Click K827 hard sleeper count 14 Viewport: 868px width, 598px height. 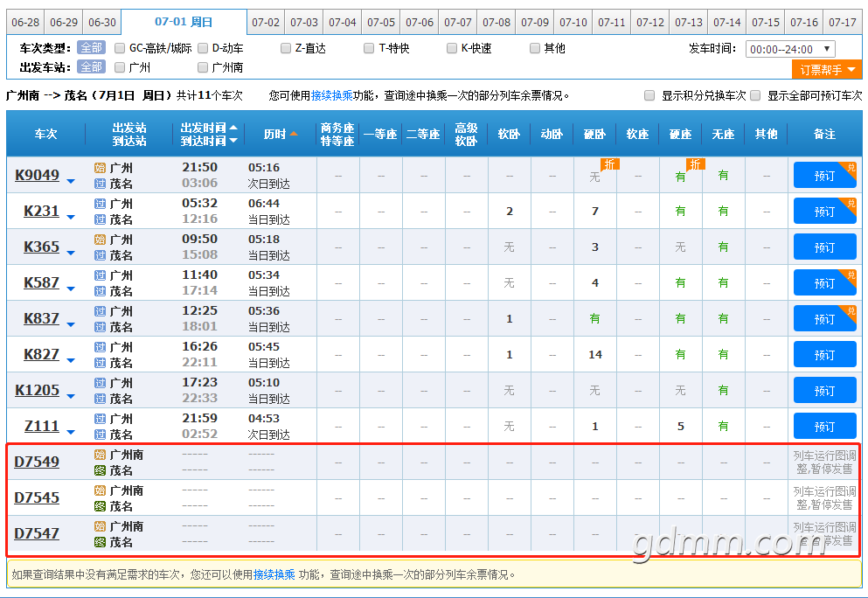click(595, 354)
